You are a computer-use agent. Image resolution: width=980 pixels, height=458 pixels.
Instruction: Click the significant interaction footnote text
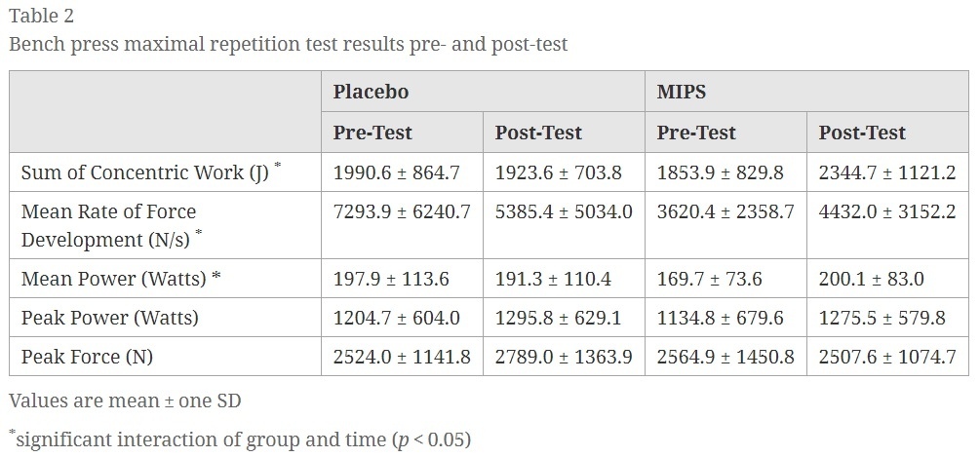tap(239, 439)
